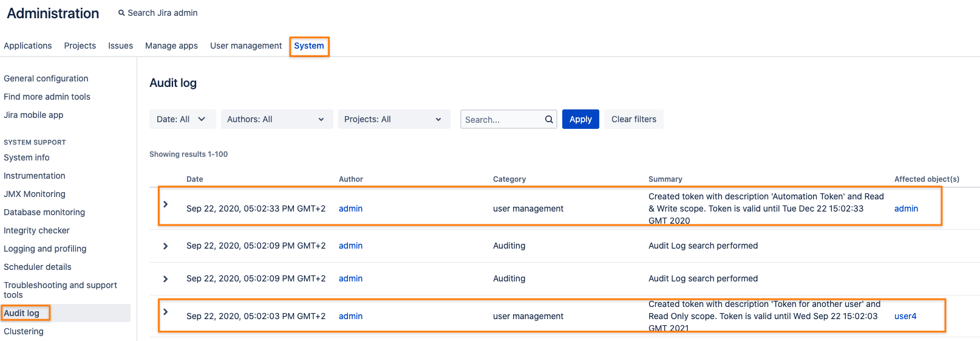Open the User management tab

[x=246, y=46]
